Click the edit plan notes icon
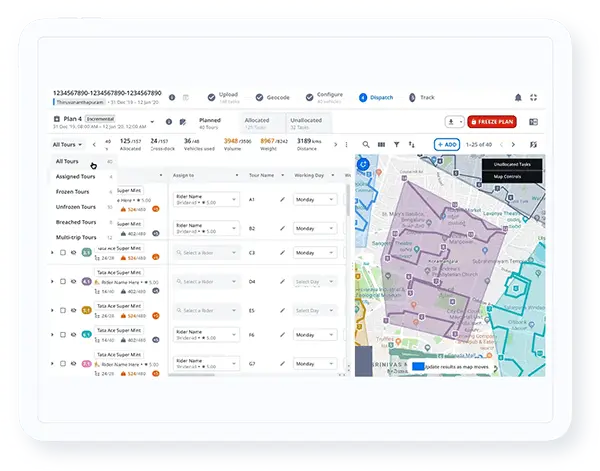 (x=183, y=122)
